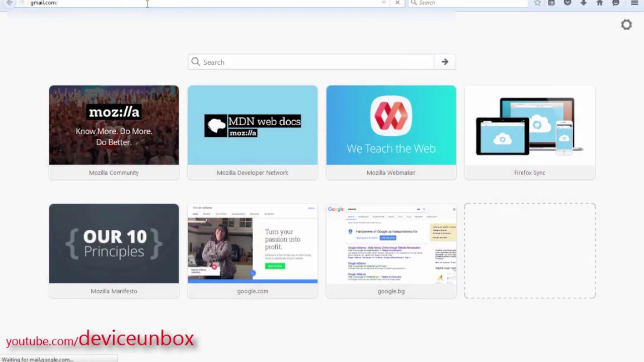Go back with the browser back arrow
Screen dimensions: 644x362
[9, 3]
